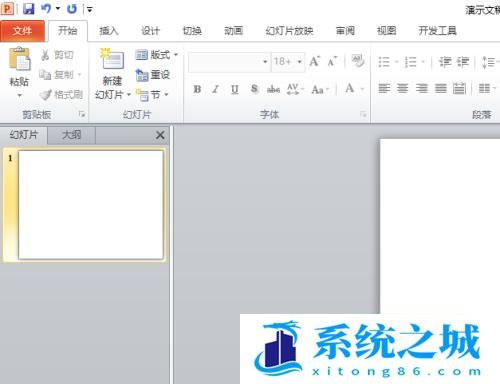Click the Undo arrow icon
Screen dimensions: 500x384
tap(46, 9)
